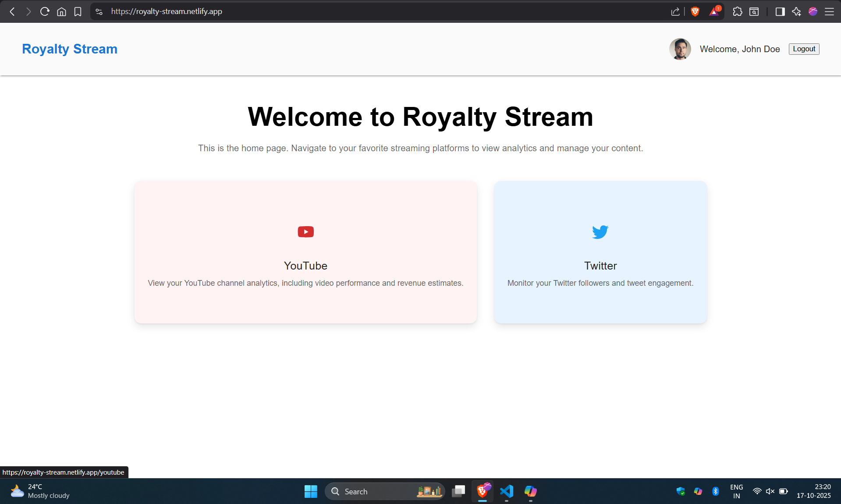Click the taskbar Search box
Viewport: 841px width, 504px height.
pos(384,491)
